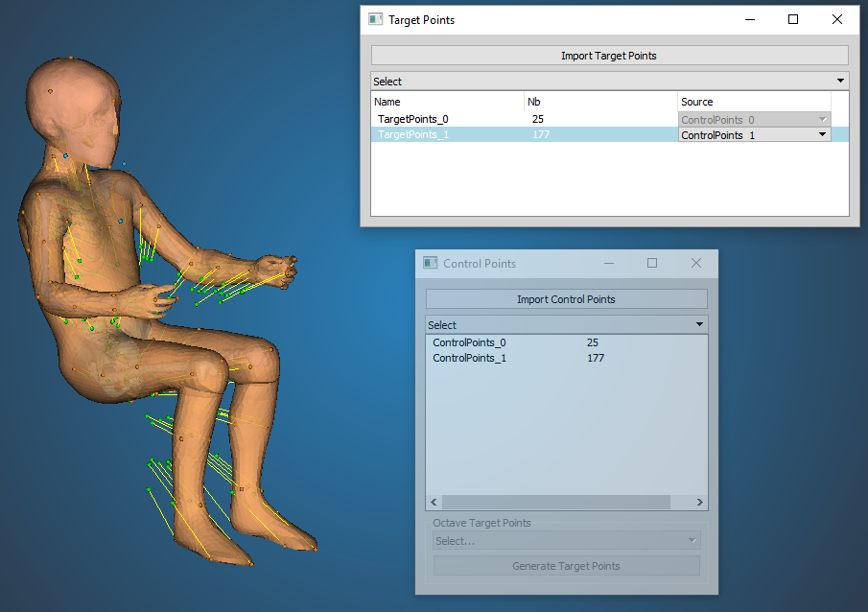Minimize the Control Points window
868x612 pixels.
pyautogui.click(x=609, y=263)
